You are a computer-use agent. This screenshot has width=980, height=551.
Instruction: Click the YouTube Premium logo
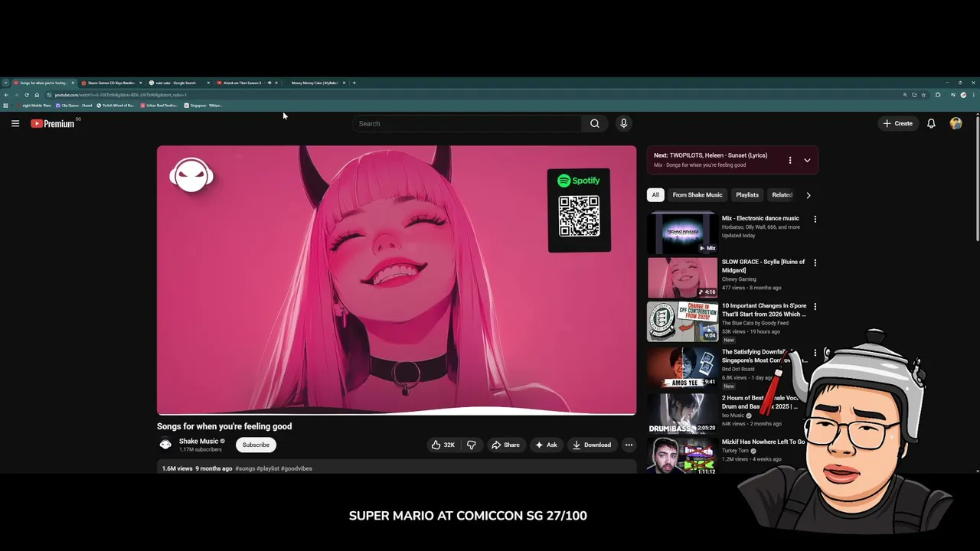pos(54,123)
